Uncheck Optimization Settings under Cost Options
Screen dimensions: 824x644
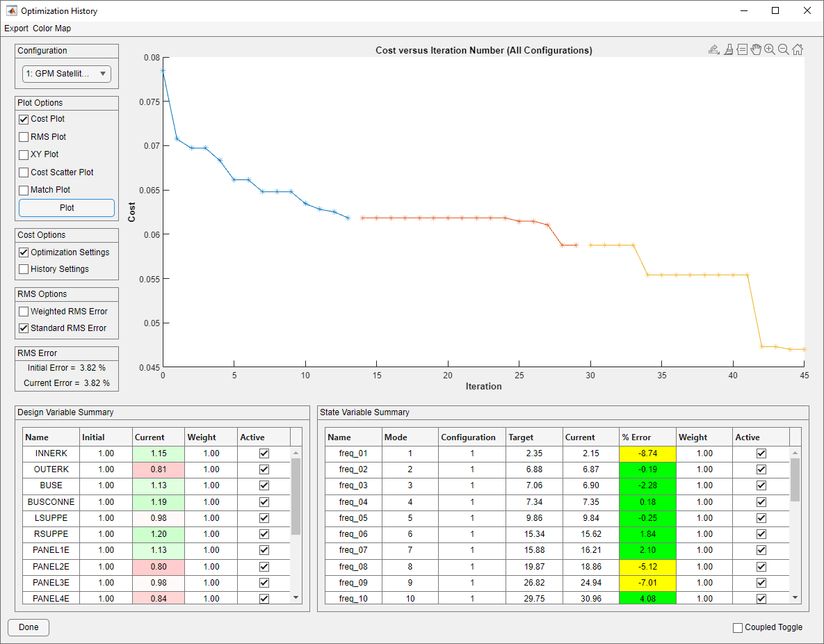(24, 252)
